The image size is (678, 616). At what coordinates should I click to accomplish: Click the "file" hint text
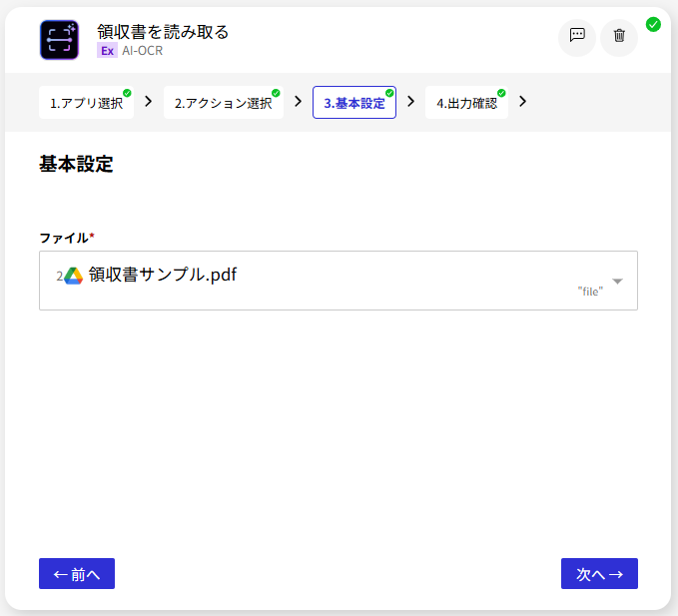tap(590, 292)
